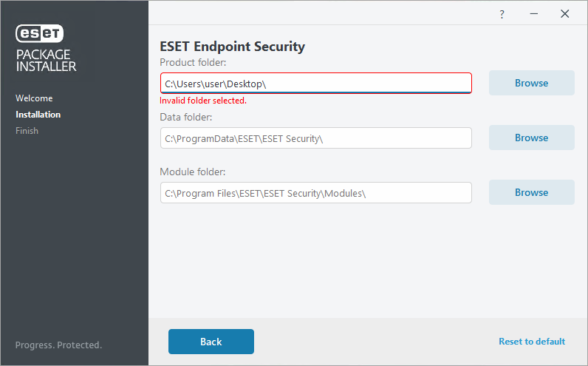
Task: Focus the Module folder path field
Action: tap(316, 193)
